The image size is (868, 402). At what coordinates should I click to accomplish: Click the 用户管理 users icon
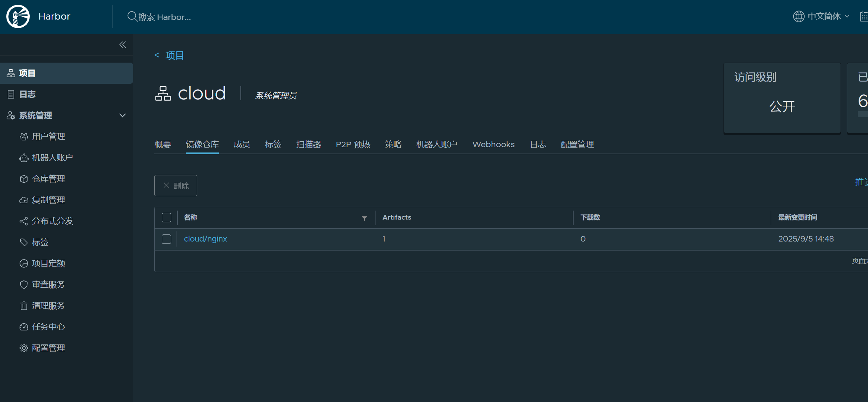click(x=24, y=137)
